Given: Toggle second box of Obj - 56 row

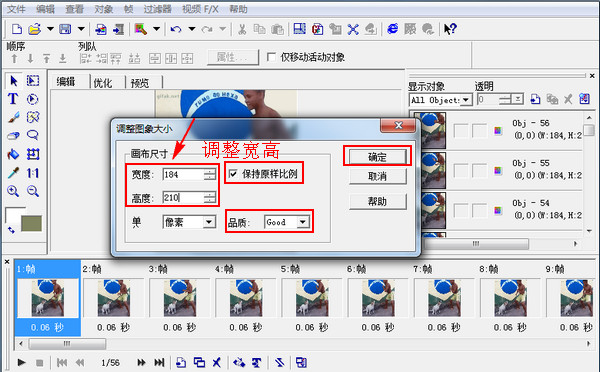Looking at the screenshot, I should [x=479, y=131].
